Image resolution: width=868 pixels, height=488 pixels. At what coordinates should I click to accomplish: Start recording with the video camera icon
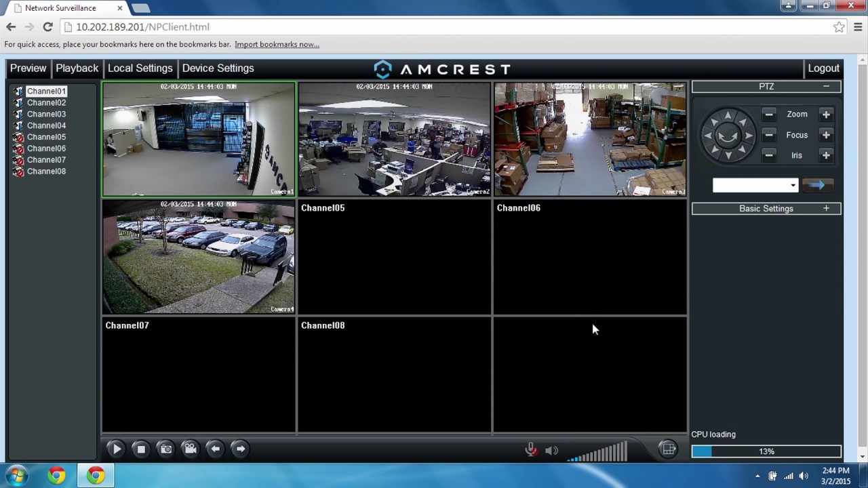tap(191, 449)
